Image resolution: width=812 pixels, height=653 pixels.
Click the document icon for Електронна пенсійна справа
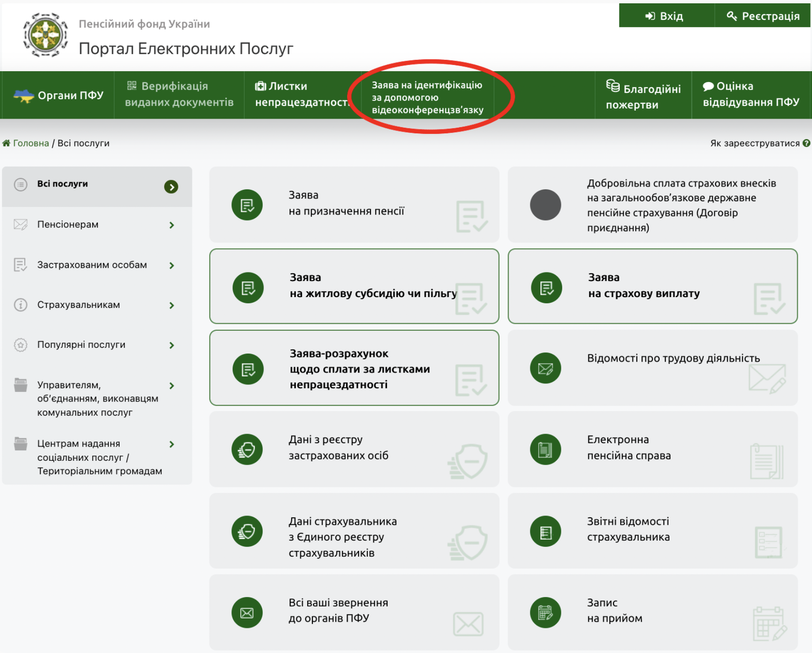[545, 449]
